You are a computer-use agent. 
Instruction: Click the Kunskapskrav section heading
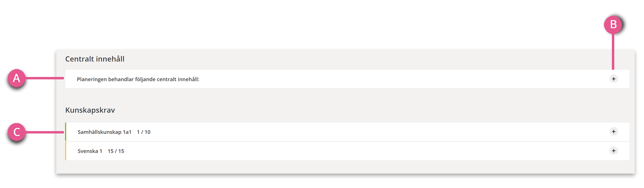tap(90, 110)
